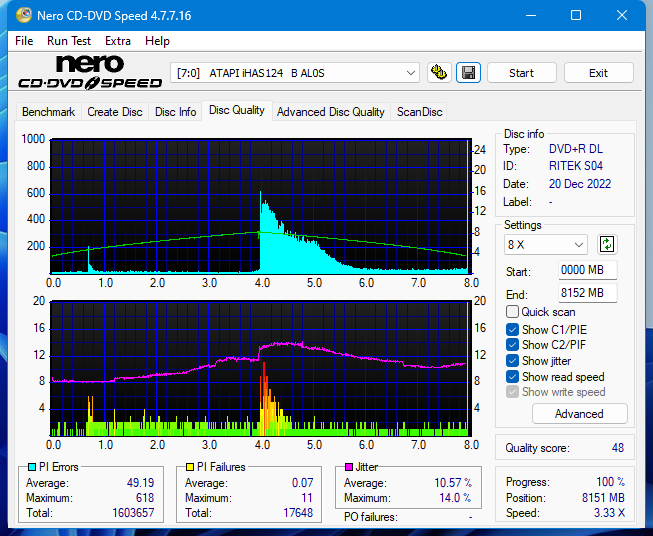Screen dimensions: 653x536
Task: Click the Nero CD-DVD Speed logo
Action: pyautogui.click(x=90, y=72)
